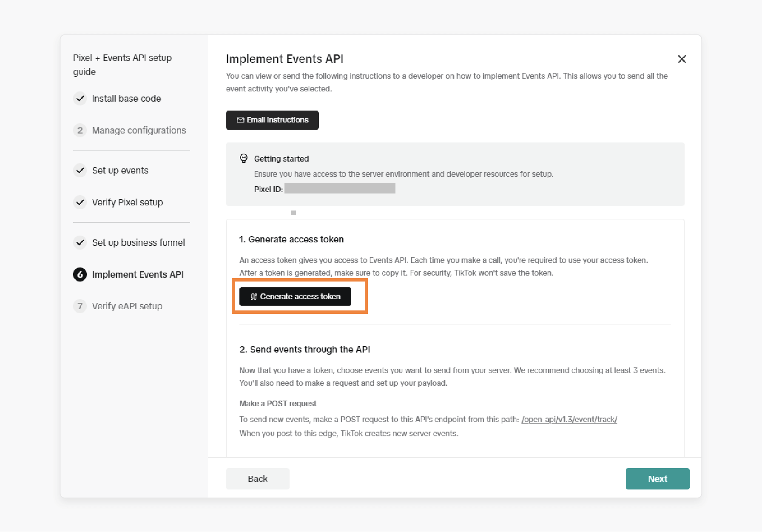Click checkmark icon beside Verify Pixel setup
The width and height of the screenshot is (762, 532).
coord(80,202)
